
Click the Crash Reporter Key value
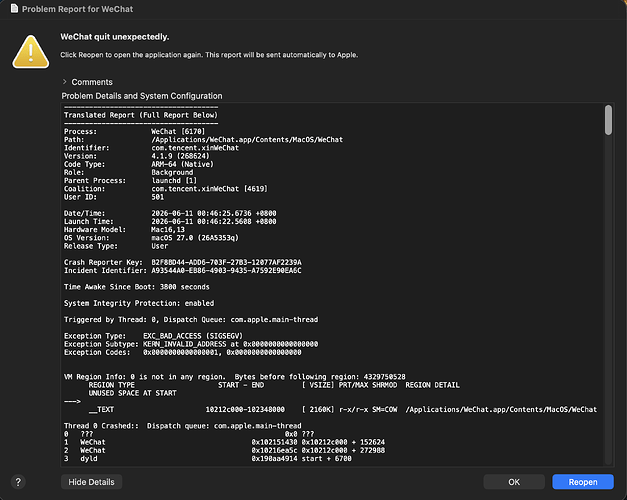[226, 262]
